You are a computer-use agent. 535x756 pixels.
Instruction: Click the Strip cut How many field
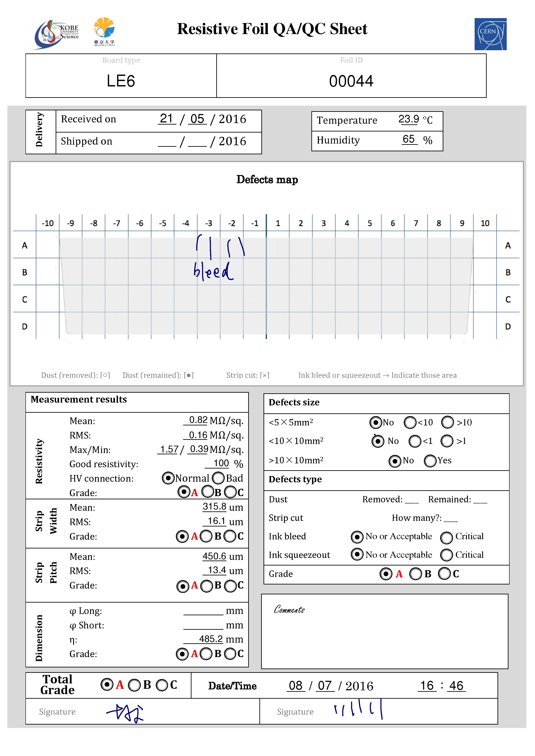point(451,518)
